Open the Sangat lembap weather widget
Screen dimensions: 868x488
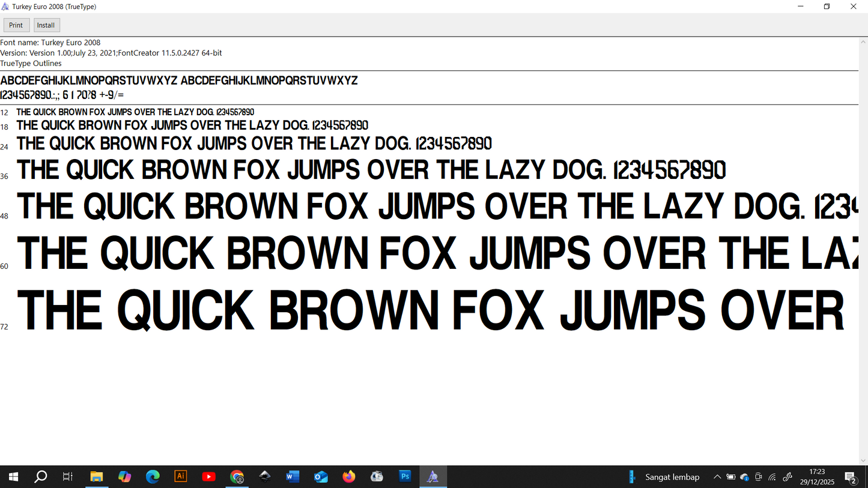664,477
